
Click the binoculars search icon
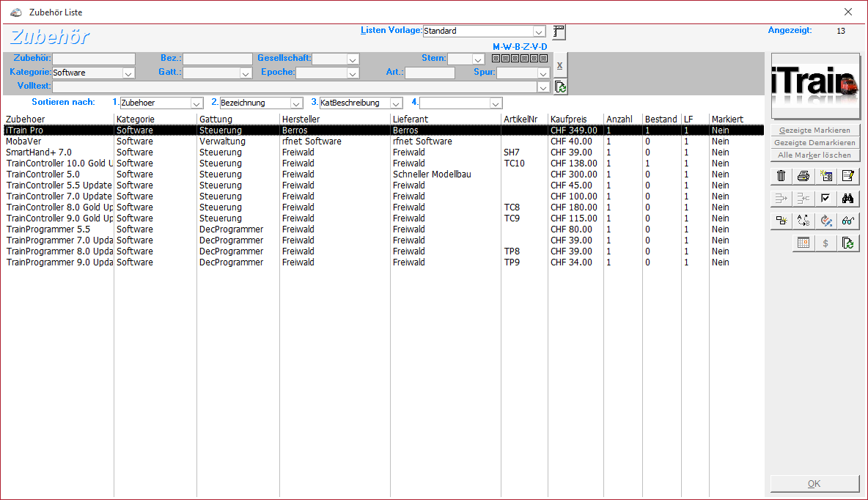(848, 198)
